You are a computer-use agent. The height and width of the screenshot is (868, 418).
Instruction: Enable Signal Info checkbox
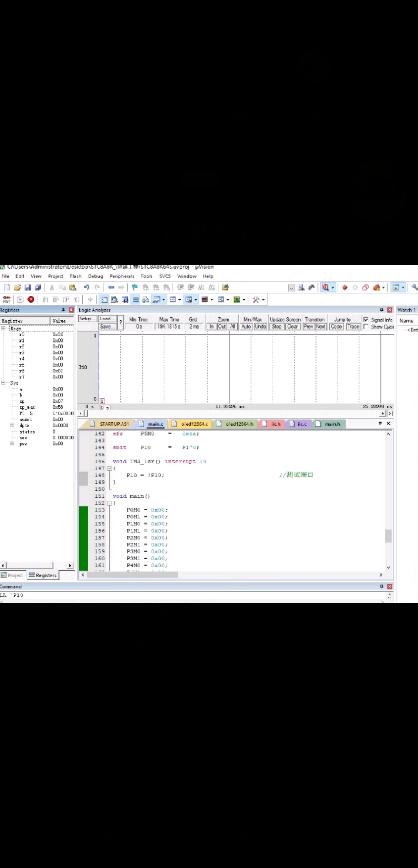pyautogui.click(x=366, y=320)
